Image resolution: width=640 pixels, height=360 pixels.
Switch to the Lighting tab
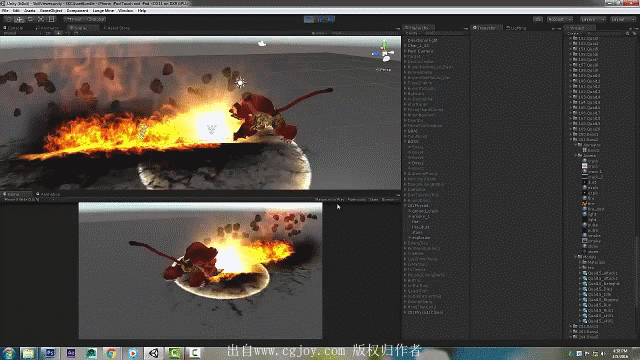tap(516, 28)
